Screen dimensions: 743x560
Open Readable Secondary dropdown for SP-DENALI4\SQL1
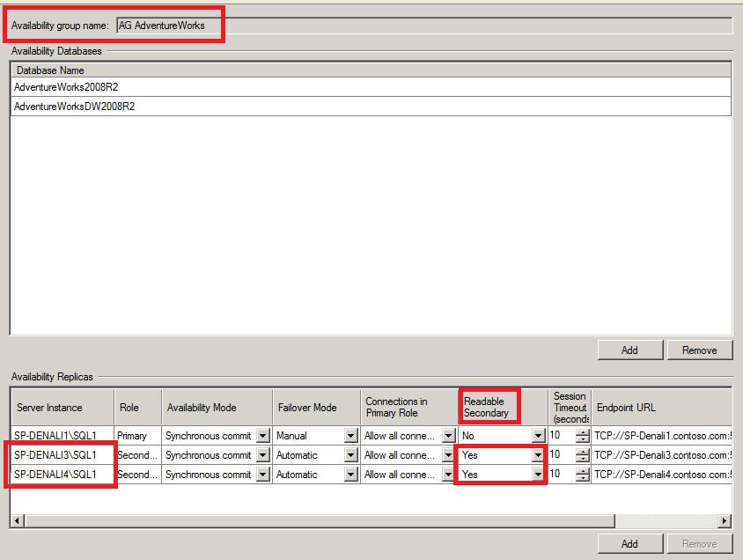pos(538,475)
